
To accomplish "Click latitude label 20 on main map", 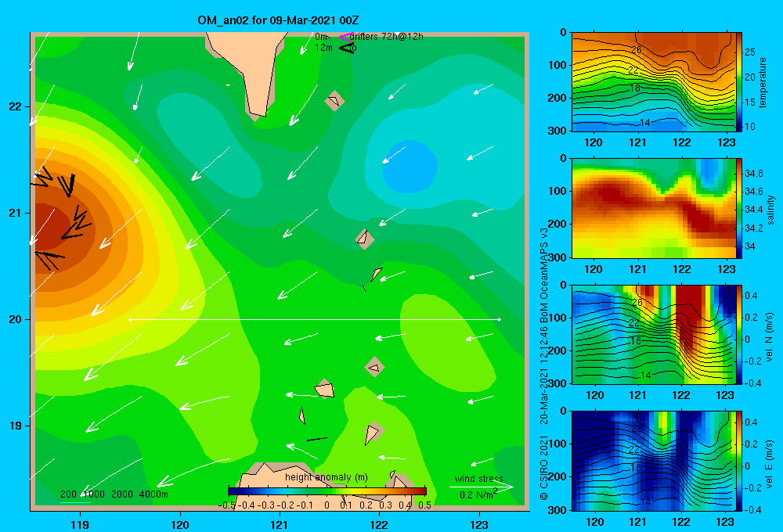I will 15,319.
